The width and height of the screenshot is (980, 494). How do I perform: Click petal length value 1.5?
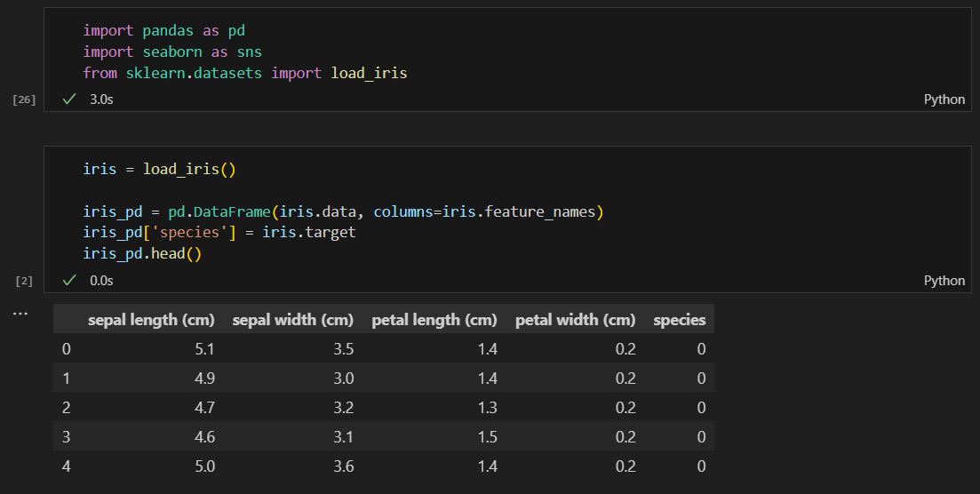pyautogui.click(x=488, y=437)
